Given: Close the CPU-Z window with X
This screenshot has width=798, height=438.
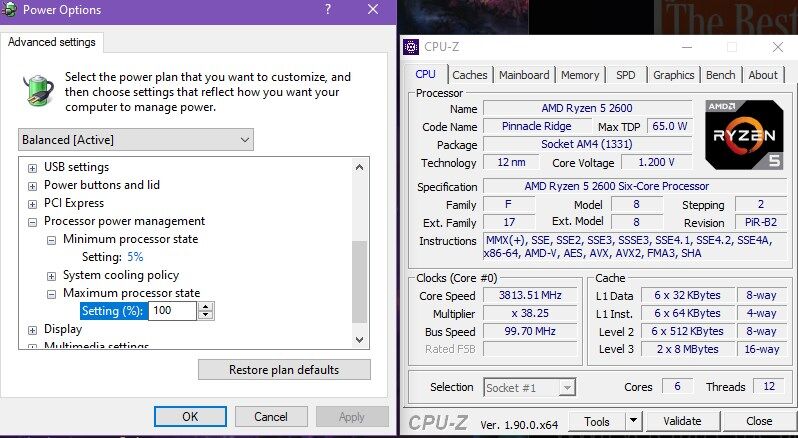Looking at the screenshot, I should click(x=778, y=47).
